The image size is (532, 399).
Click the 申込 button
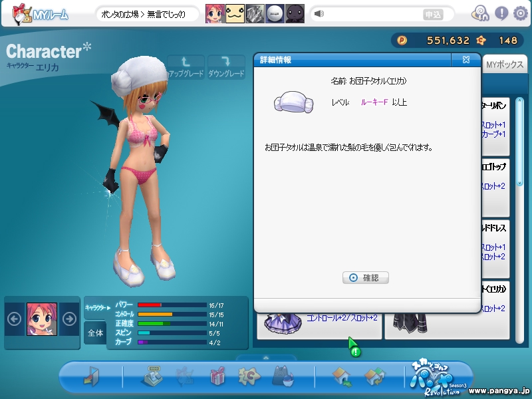pos(433,15)
